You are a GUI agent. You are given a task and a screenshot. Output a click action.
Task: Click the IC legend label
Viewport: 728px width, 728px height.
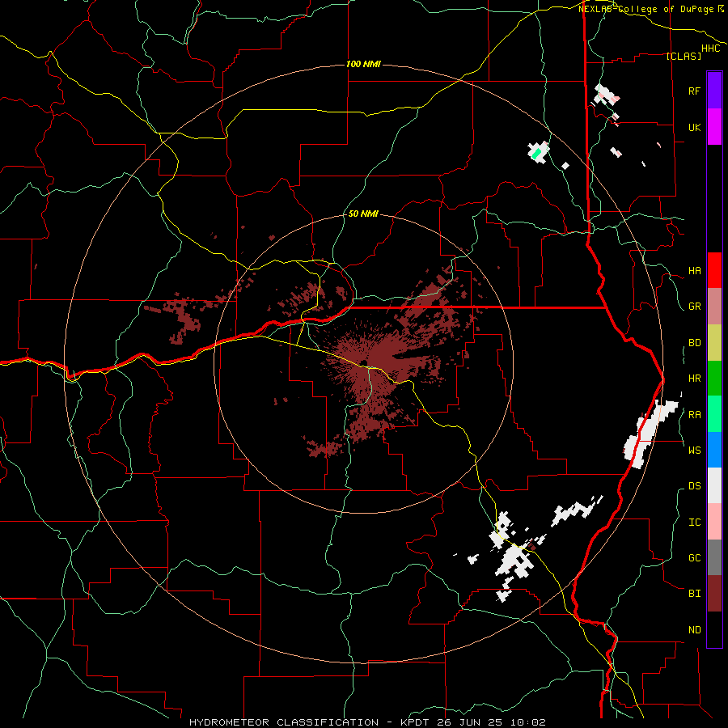click(x=694, y=522)
